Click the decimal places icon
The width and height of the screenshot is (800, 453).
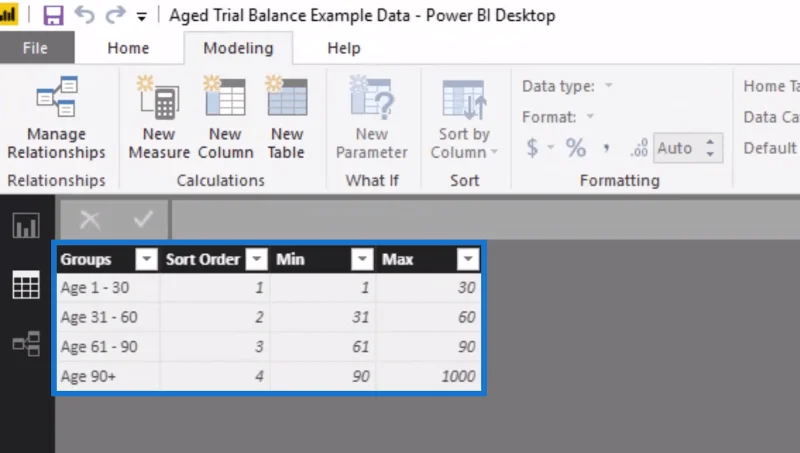point(639,148)
